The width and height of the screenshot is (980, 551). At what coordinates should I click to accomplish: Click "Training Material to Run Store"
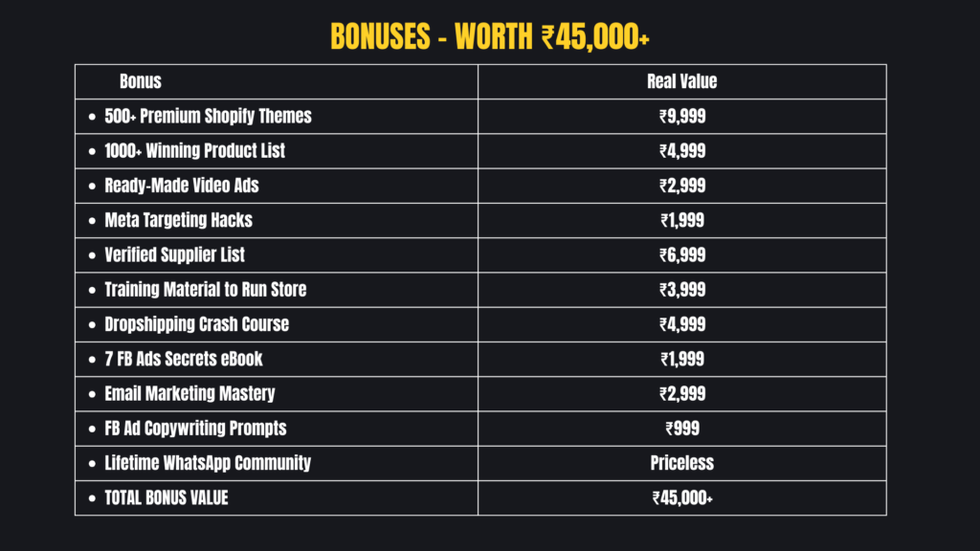pyautogui.click(x=205, y=289)
